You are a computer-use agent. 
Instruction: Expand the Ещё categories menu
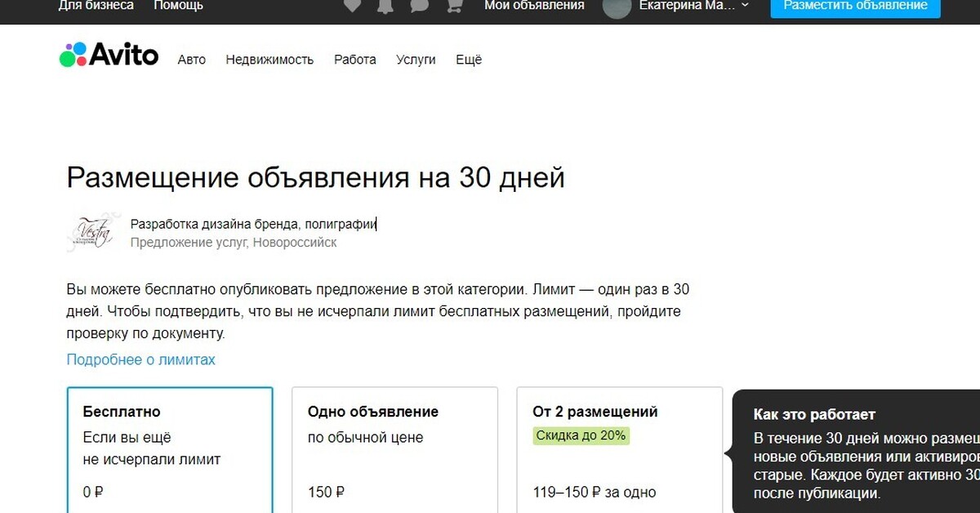click(469, 60)
